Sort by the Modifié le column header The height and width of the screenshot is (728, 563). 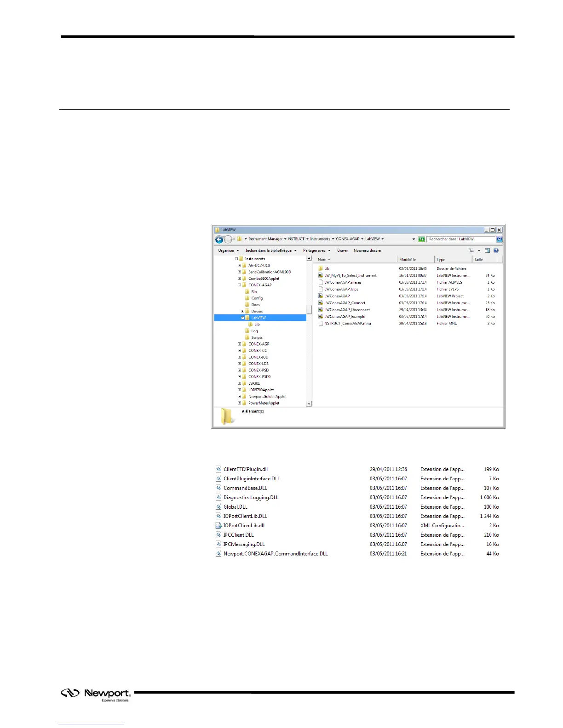[416, 259]
